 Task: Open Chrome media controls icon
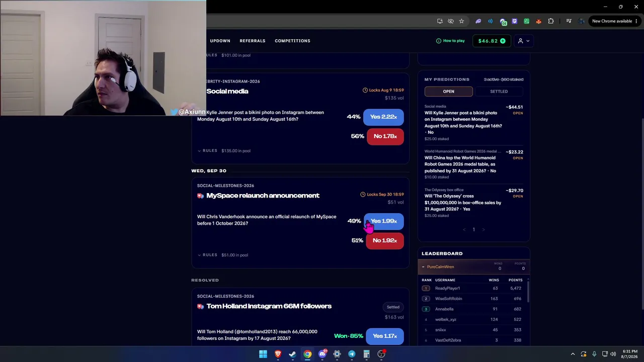tap(569, 21)
